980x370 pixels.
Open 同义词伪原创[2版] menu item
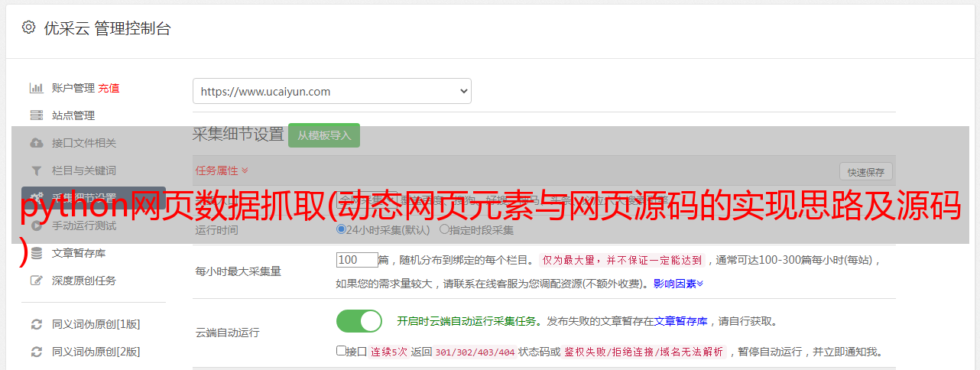pyautogui.click(x=96, y=352)
